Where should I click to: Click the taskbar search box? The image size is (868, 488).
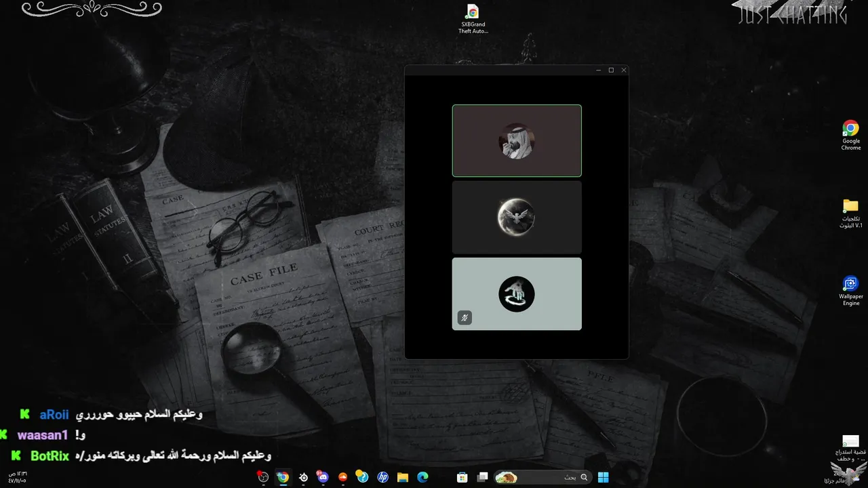[542, 477]
